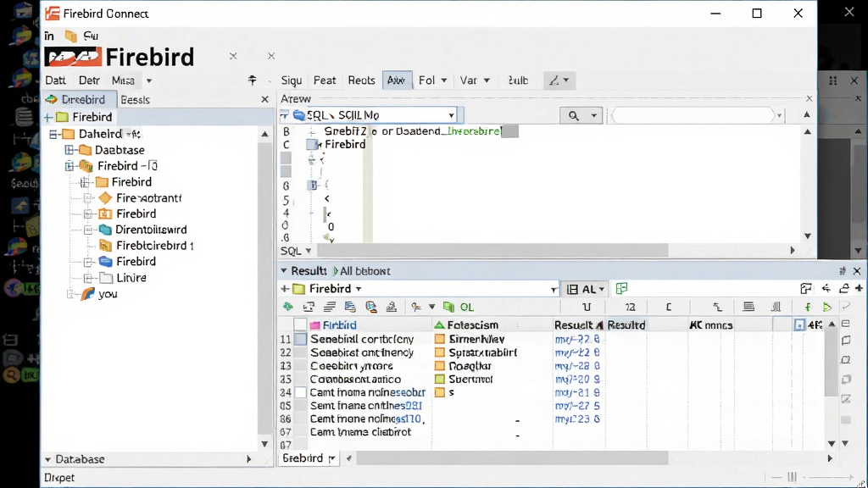Switch to the Bessls tab
Screen dimensions: 868x488
coord(135,100)
